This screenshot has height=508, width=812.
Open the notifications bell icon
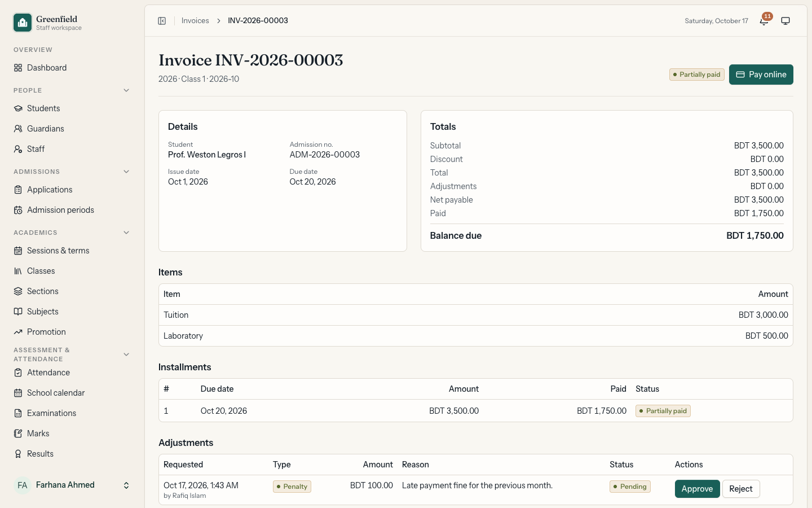tap(764, 21)
